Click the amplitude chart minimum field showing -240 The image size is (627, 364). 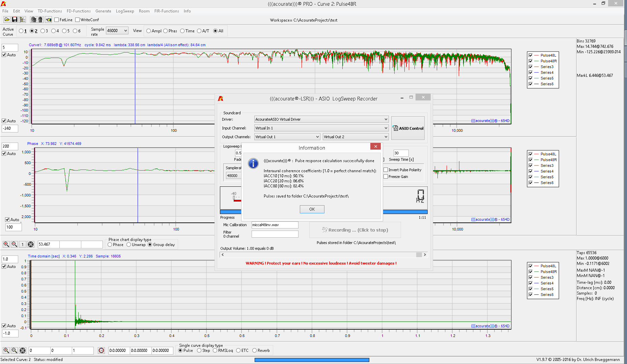[x=10, y=128]
